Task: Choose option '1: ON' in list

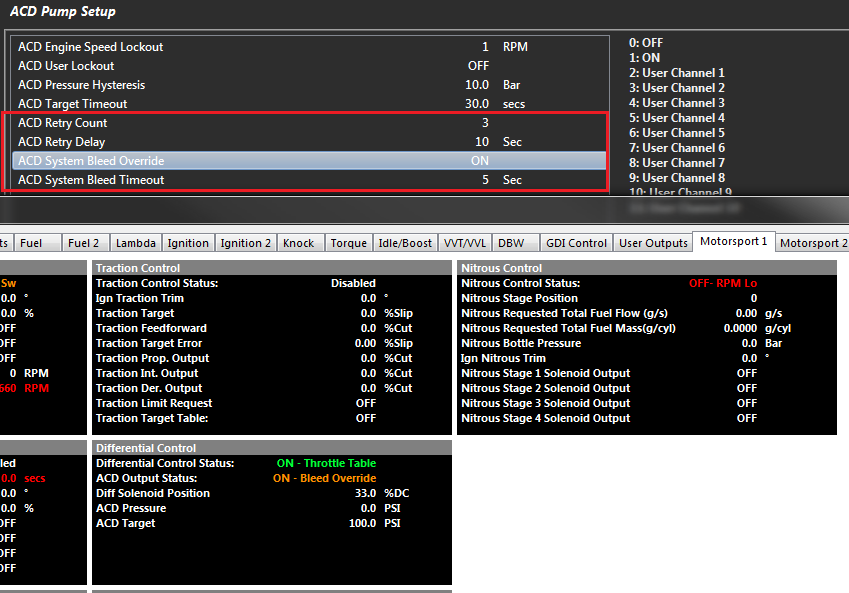Action: click(x=644, y=58)
